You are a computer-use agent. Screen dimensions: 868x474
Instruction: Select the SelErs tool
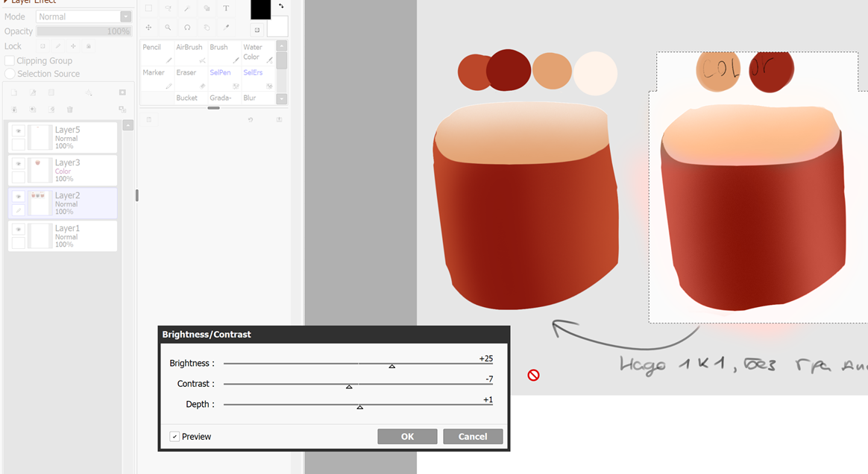click(258, 78)
